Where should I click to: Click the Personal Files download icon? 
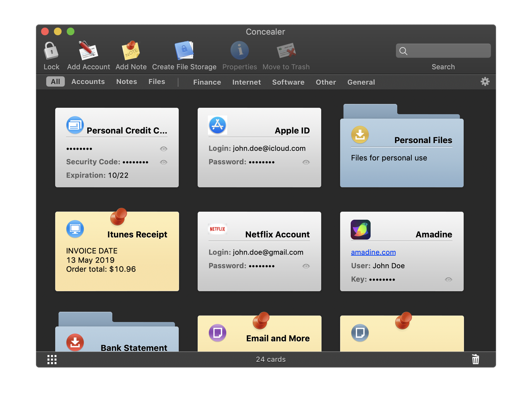(360, 135)
